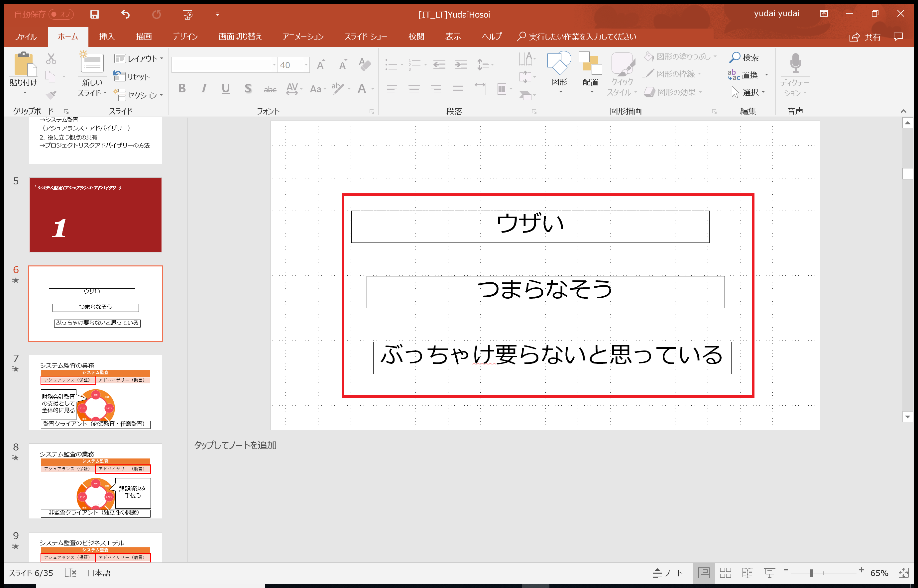Viewport: 918px width, 588px height.
Task: Click the slideshow view icon in status bar
Action: [769, 573]
